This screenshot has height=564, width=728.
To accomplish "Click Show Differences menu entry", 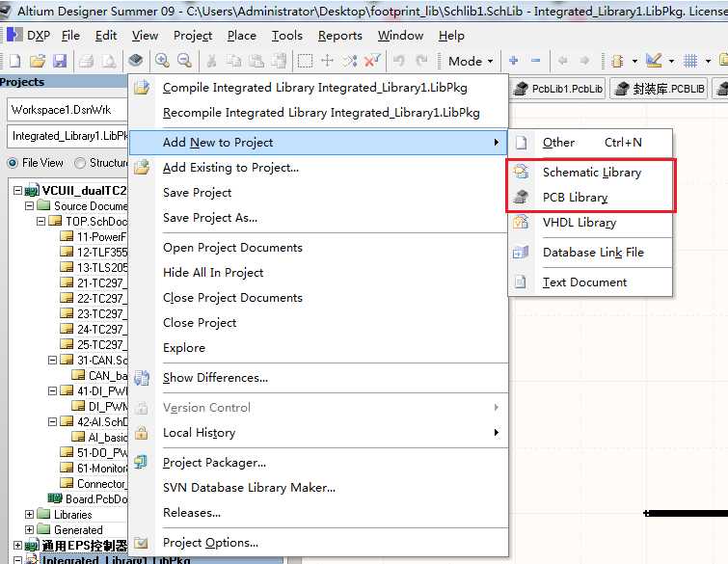I will (318, 378).
